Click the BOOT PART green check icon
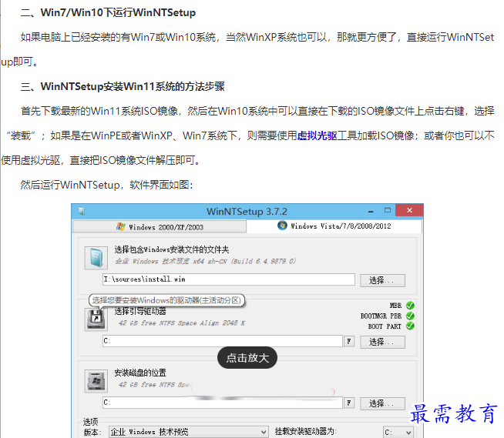The image size is (504, 438). (410, 326)
